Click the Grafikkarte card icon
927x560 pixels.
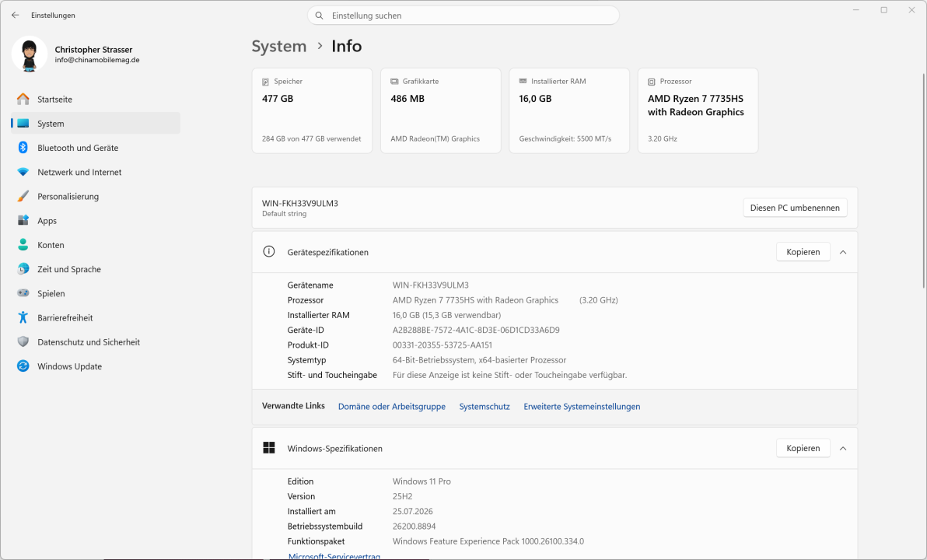394,82
